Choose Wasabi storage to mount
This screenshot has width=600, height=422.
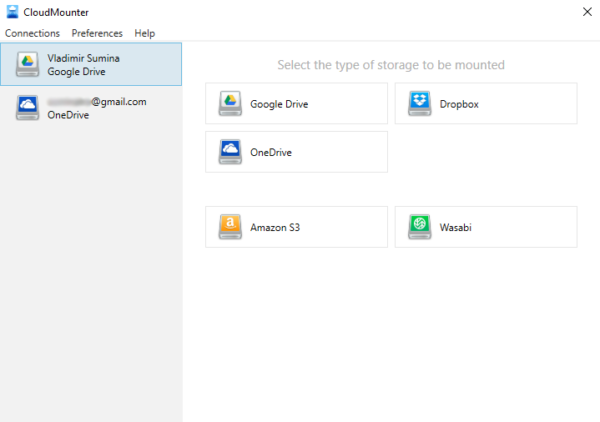(486, 227)
